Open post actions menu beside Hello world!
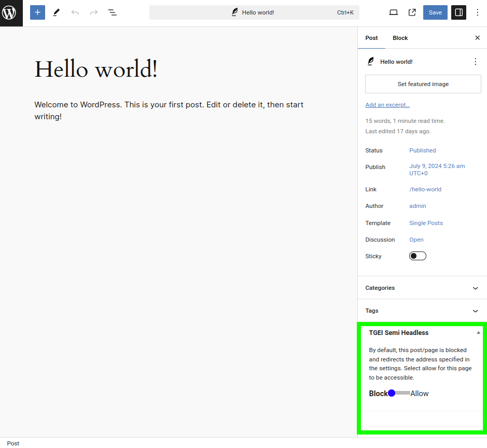This screenshot has height=448, width=487. pos(475,62)
